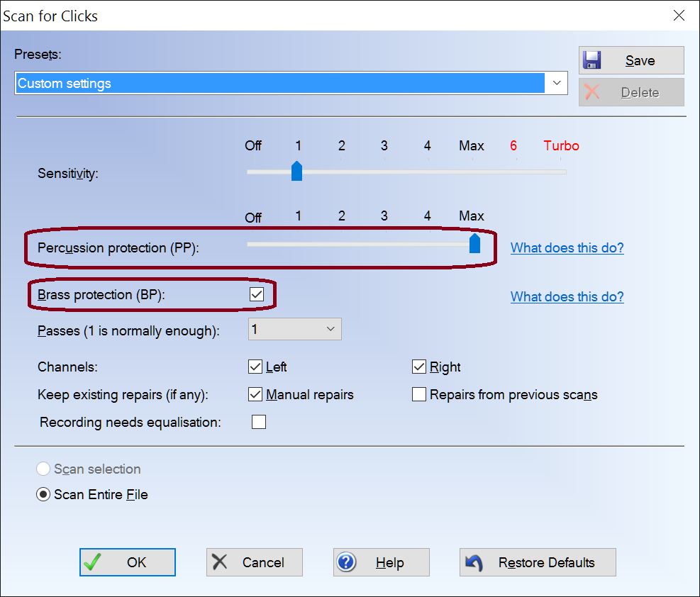The height and width of the screenshot is (597, 700).
Task: Check Recording needs equalisation box
Action: (x=259, y=422)
